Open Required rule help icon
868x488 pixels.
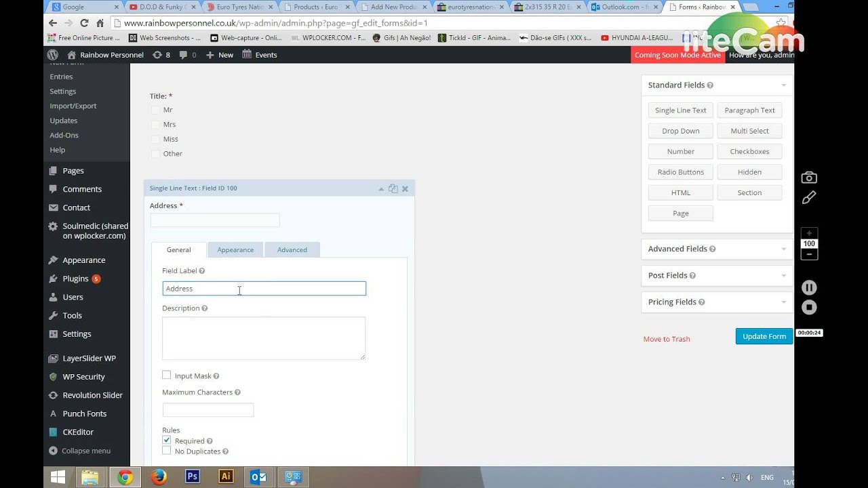210,441
